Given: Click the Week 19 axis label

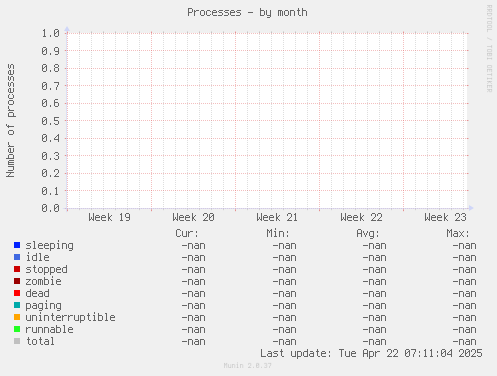Looking at the screenshot, I should [x=109, y=218].
